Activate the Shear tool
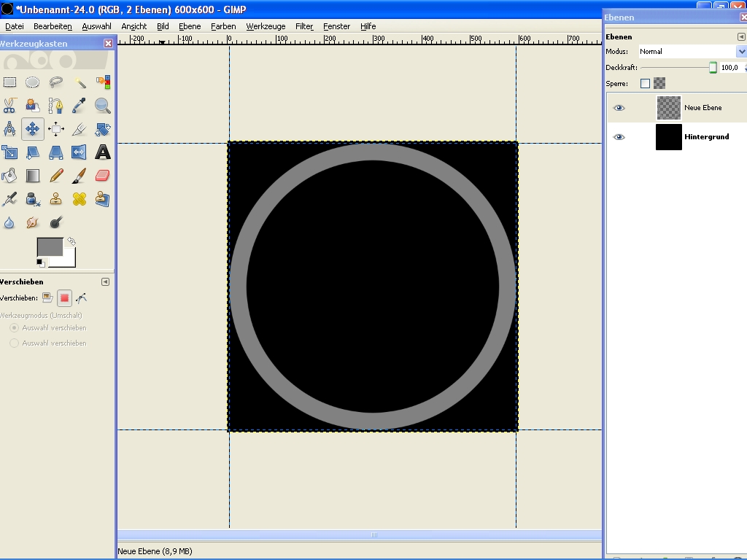 32,152
